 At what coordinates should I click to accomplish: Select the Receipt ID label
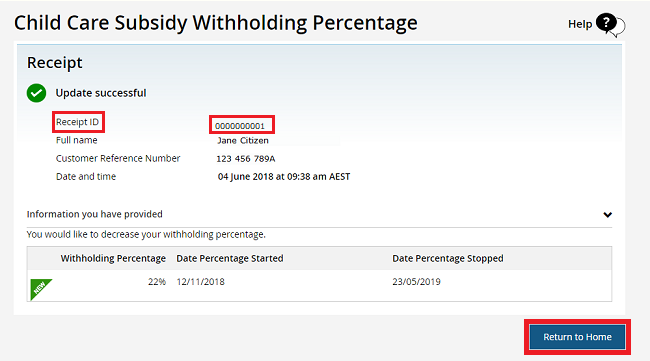(x=78, y=122)
